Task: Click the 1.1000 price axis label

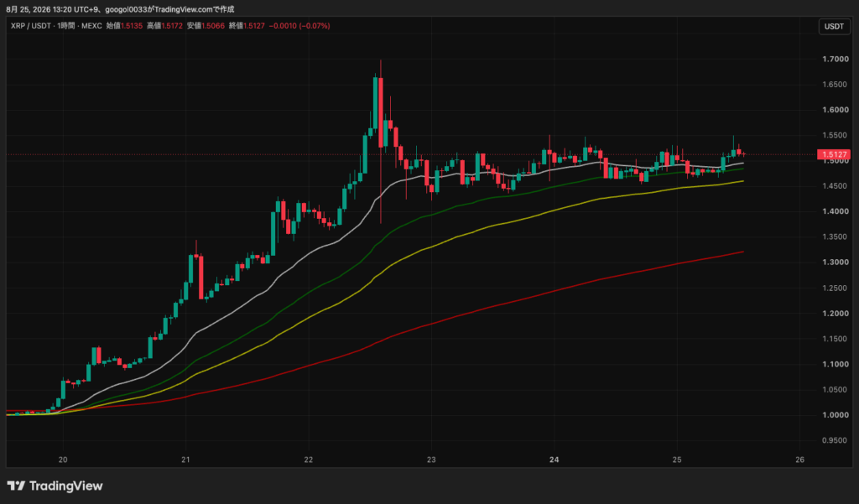Action: [x=836, y=364]
